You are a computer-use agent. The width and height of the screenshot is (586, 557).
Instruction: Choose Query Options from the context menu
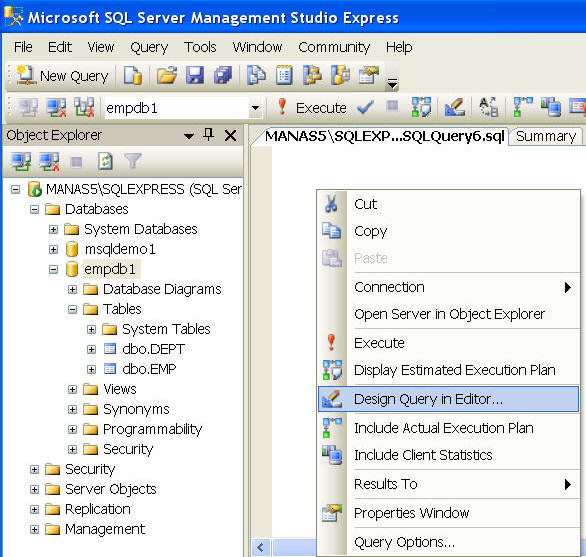[x=448, y=542]
